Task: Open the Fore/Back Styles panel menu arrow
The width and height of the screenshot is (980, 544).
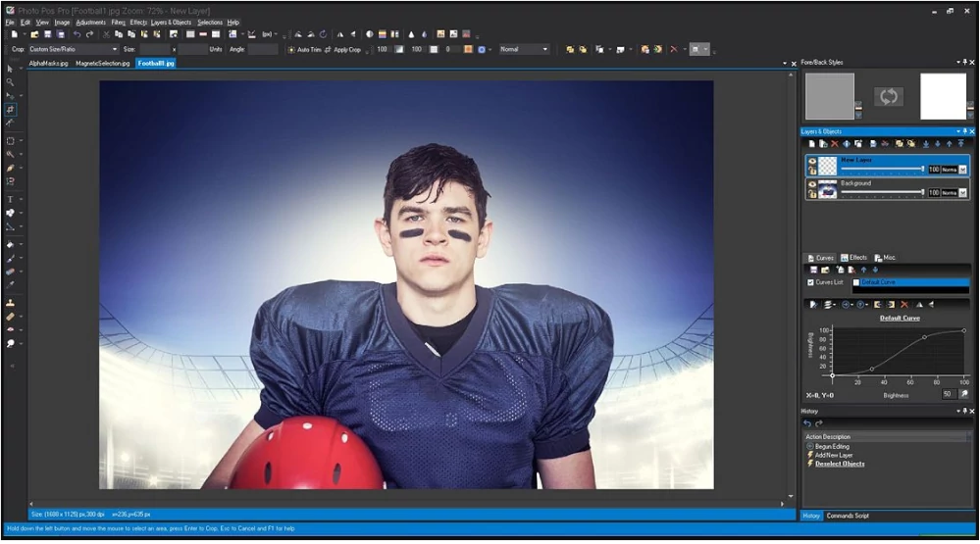Action: coord(958,62)
